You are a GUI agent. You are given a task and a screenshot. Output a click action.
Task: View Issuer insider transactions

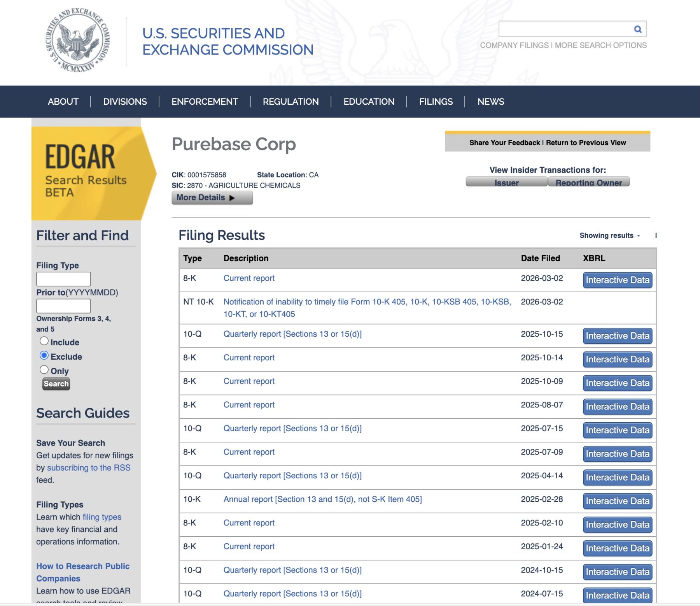[x=506, y=182]
